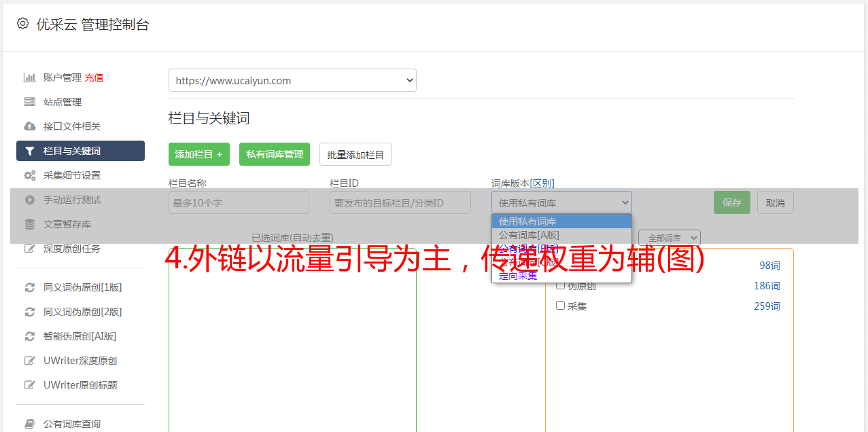The image size is (868, 432).
Task: Click the [区别] link
Action: (542, 183)
